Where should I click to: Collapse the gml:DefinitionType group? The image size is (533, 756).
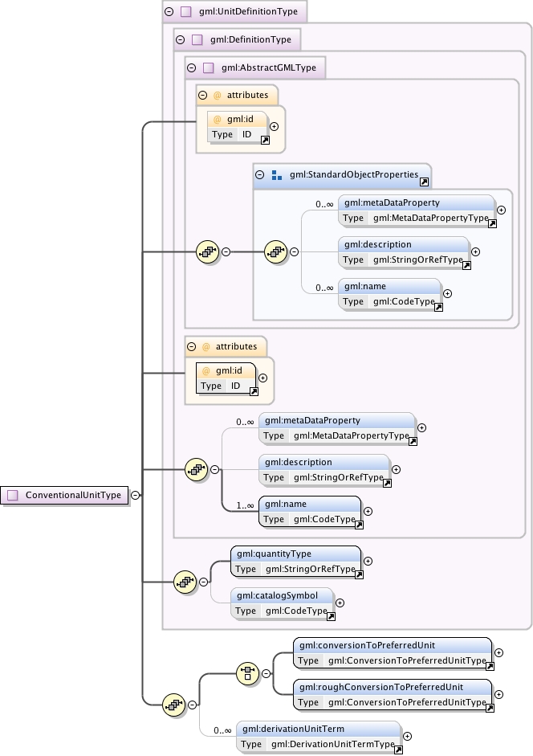click(x=180, y=39)
